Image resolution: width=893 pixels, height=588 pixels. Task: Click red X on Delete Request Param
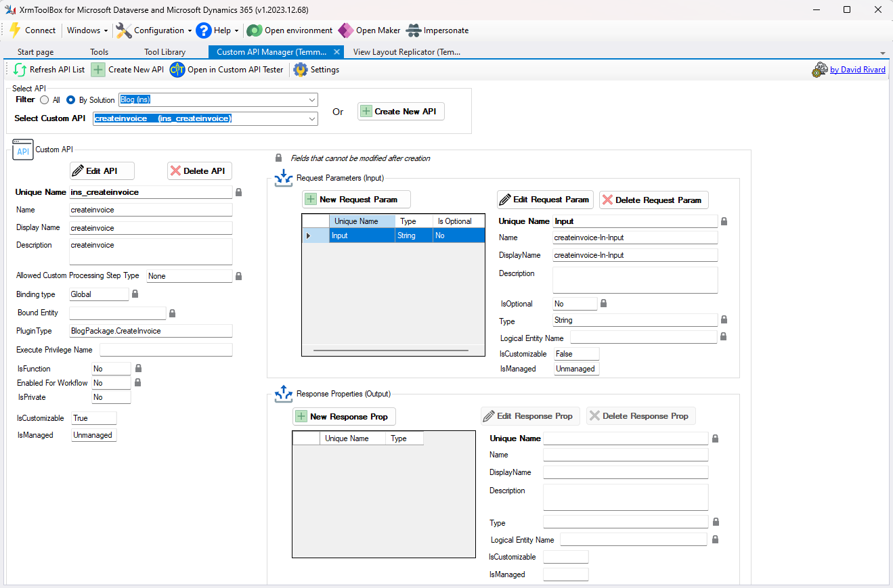[607, 200]
